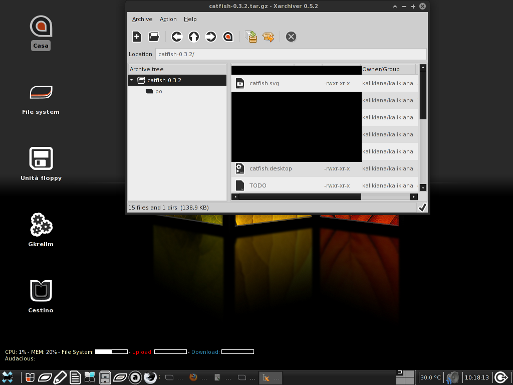Open the Help menu
The height and width of the screenshot is (385, 513).
point(190,19)
